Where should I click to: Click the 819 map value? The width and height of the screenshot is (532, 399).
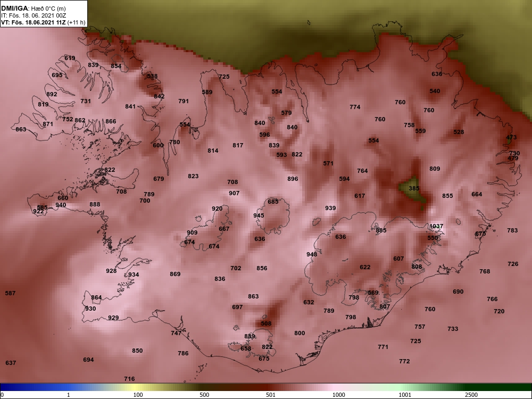click(x=43, y=104)
